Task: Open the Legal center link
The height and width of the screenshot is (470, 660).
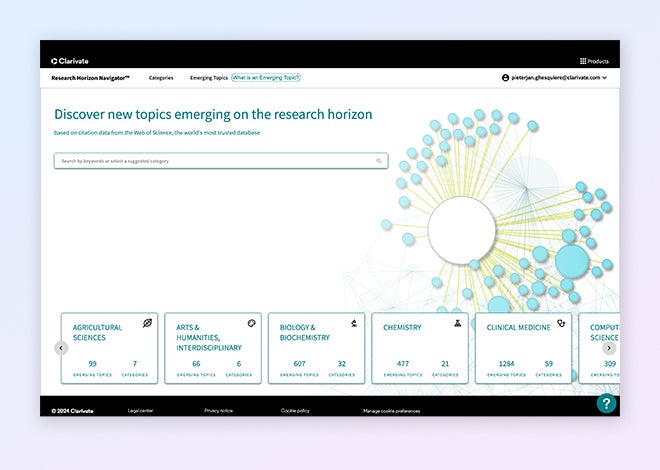Action: pos(140,411)
